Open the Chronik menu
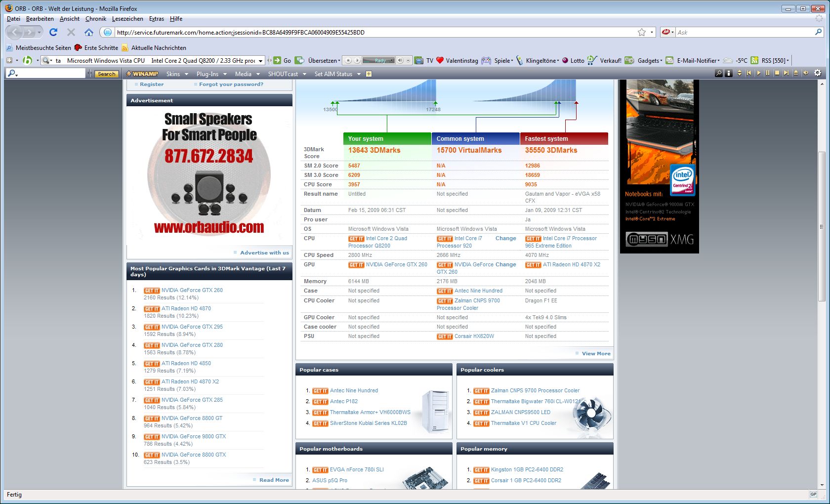This screenshot has height=504, width=830. point(96,19)
